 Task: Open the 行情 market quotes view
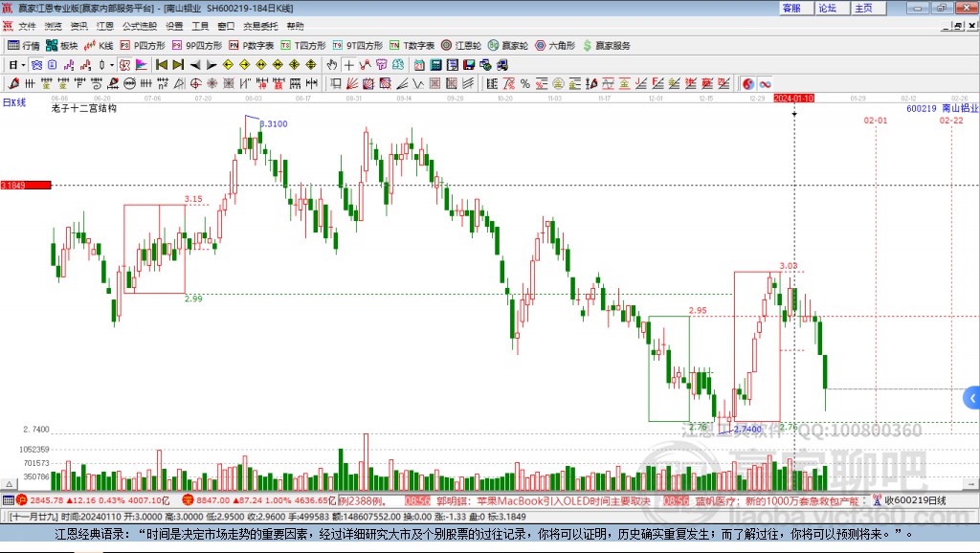click(x=23, y=46)
